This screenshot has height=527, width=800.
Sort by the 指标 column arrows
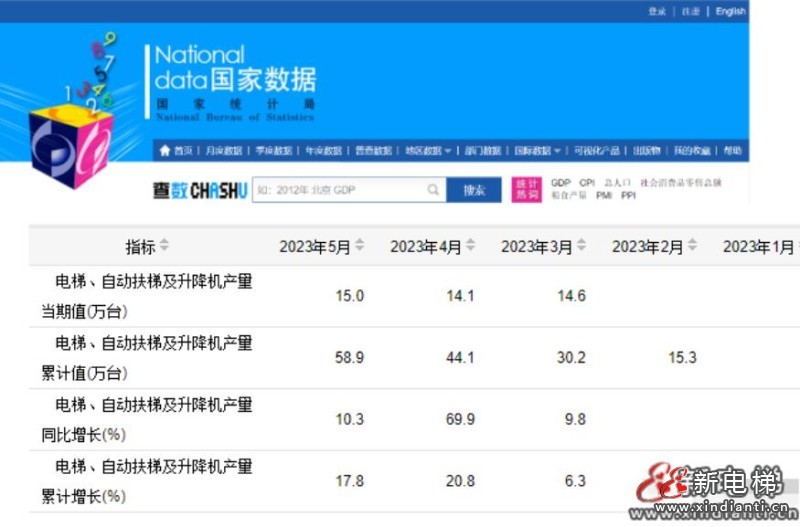[164, 246]
